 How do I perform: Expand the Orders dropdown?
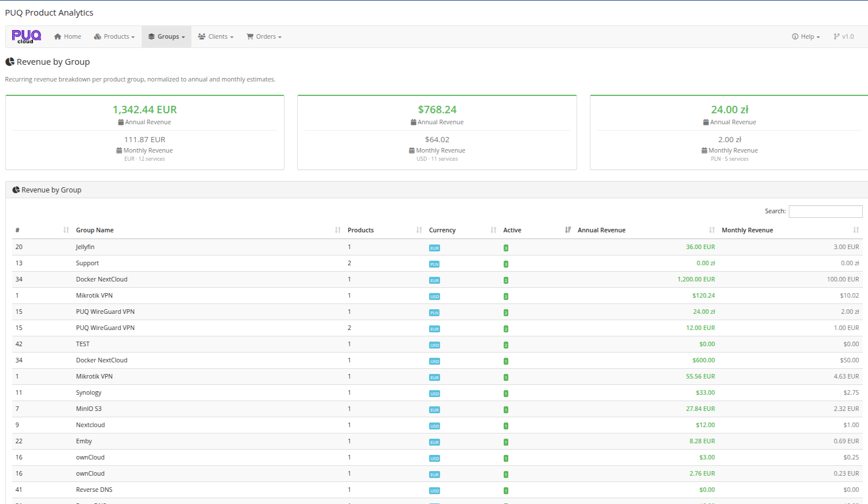pos(264,36)
